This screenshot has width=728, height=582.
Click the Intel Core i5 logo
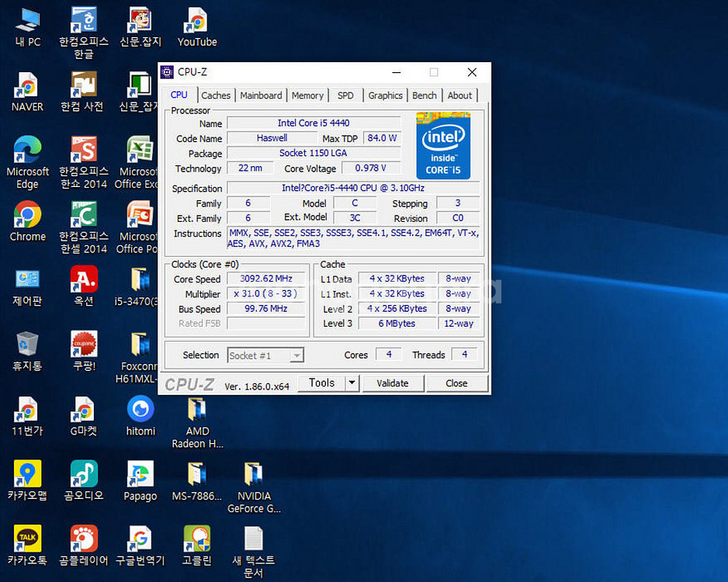tap(443, 145)
